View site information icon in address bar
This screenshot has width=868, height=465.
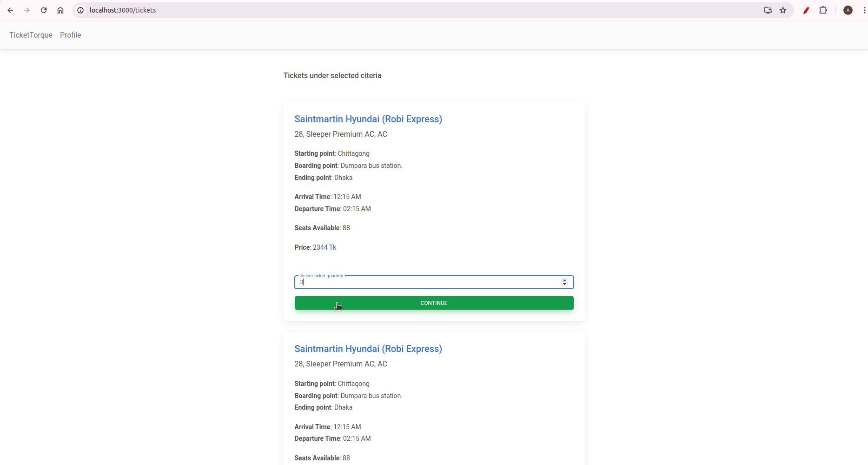click(80, 10)
